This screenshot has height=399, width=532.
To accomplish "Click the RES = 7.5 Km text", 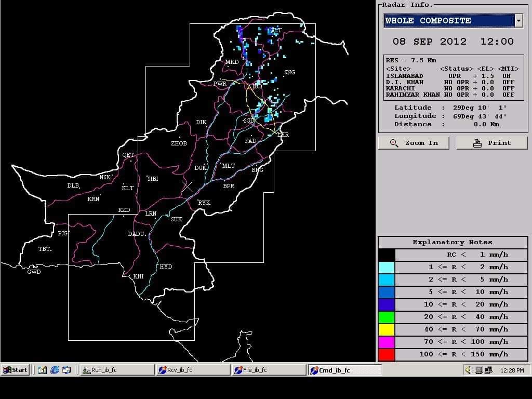I will pos(411,60).
